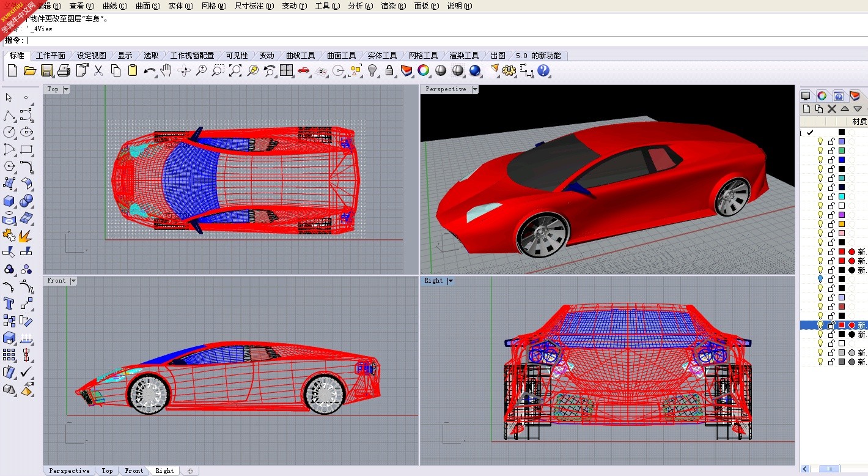
Task: Click the Top viewport title label
Action: click(53, 89)
